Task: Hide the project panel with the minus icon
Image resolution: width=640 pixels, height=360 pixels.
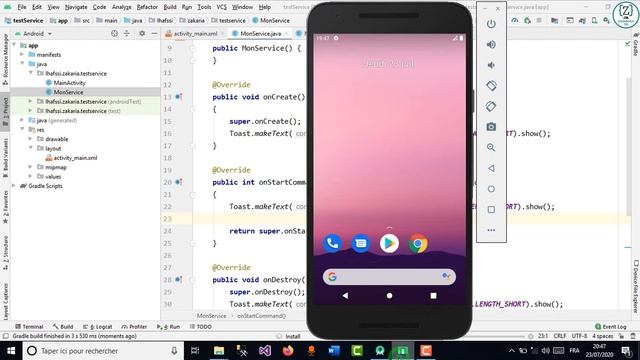Action: (154, 33)
